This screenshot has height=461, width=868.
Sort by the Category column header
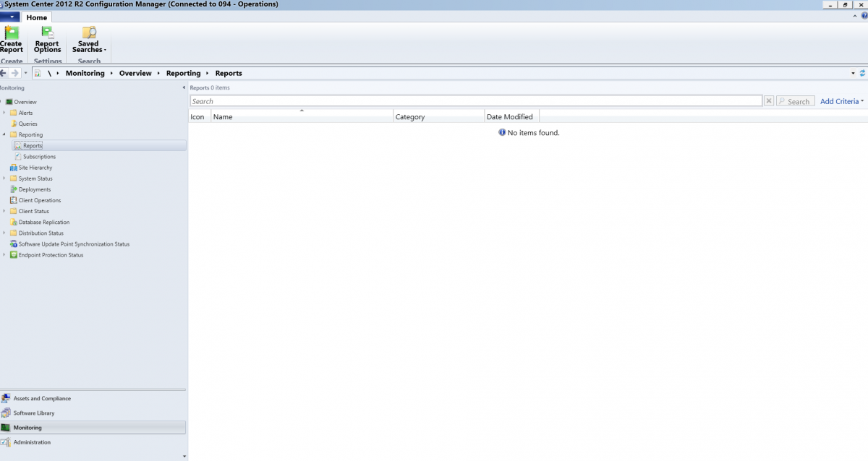pyautogui.click(x=439, y=116)
